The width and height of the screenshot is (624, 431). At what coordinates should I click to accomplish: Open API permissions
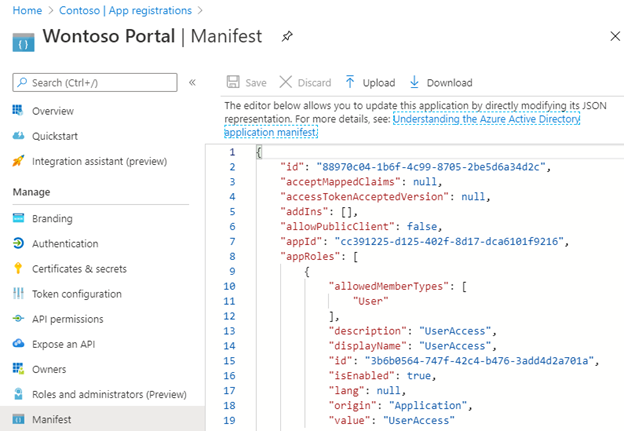tap(68, 319)
